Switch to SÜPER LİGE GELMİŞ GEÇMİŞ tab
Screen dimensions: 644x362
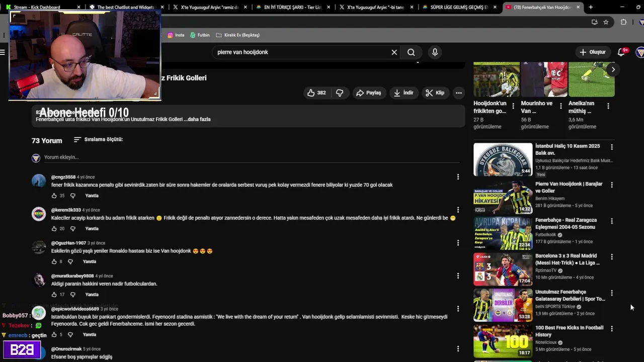(x=459, y=7)
